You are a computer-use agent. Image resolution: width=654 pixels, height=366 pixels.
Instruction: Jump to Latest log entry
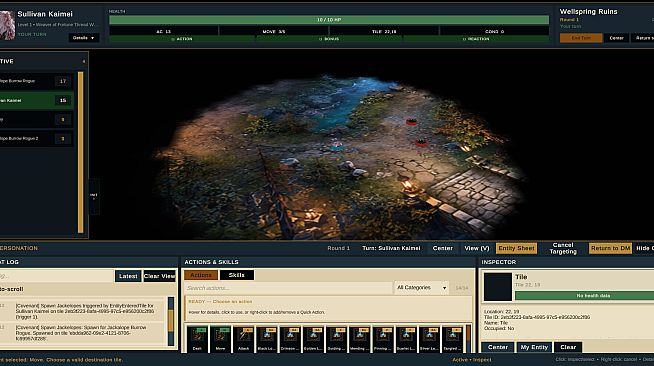pyautogui.click(x=128, y=276)
